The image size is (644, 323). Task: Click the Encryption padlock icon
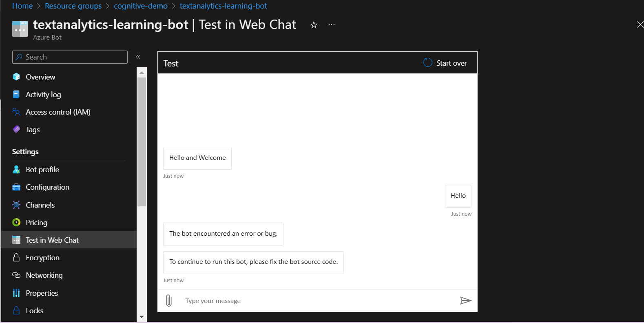[x=16, y=257]
